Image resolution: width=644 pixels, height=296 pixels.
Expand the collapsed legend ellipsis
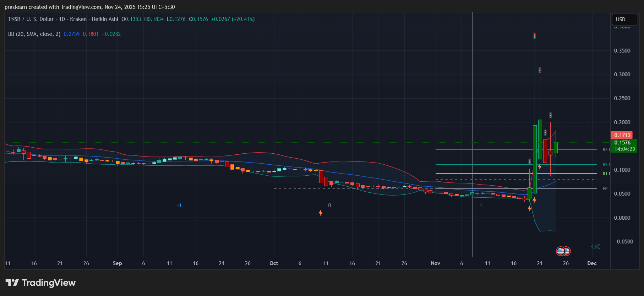(11, 27)
